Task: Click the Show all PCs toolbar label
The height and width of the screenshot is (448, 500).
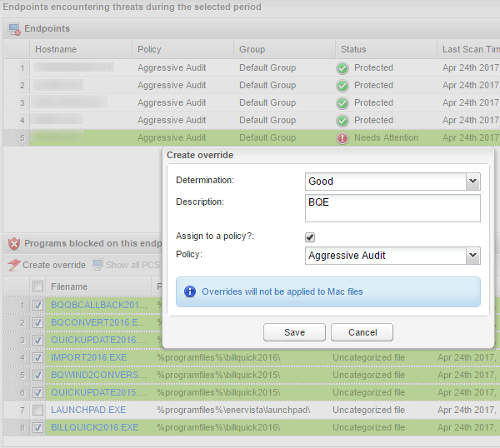Action: pyautogui.click(x=132, y=265)
